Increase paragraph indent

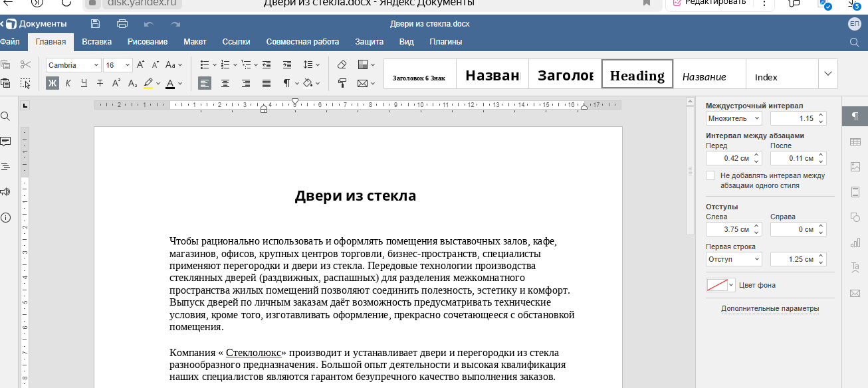point(287,64)
